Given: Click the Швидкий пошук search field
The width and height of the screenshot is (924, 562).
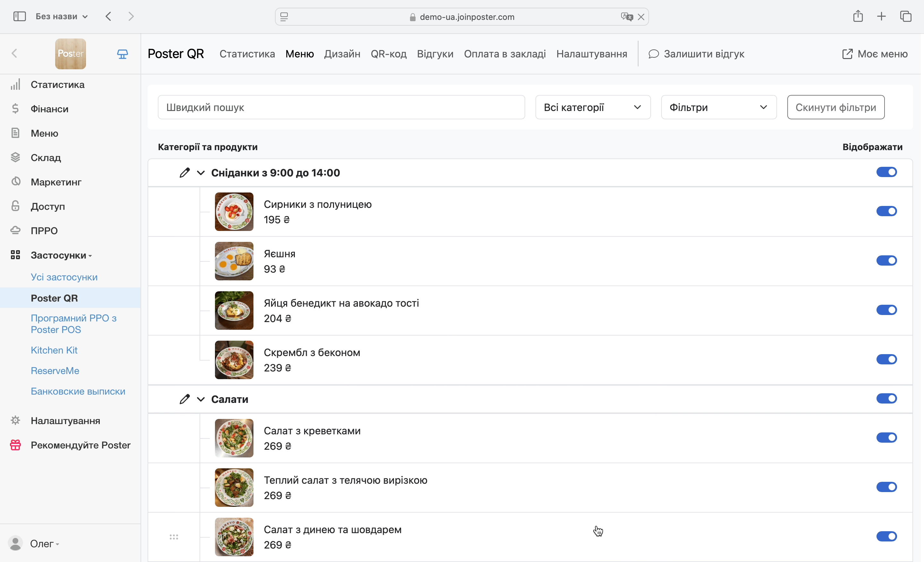Looking at the screenshot, I should (341, 107).
